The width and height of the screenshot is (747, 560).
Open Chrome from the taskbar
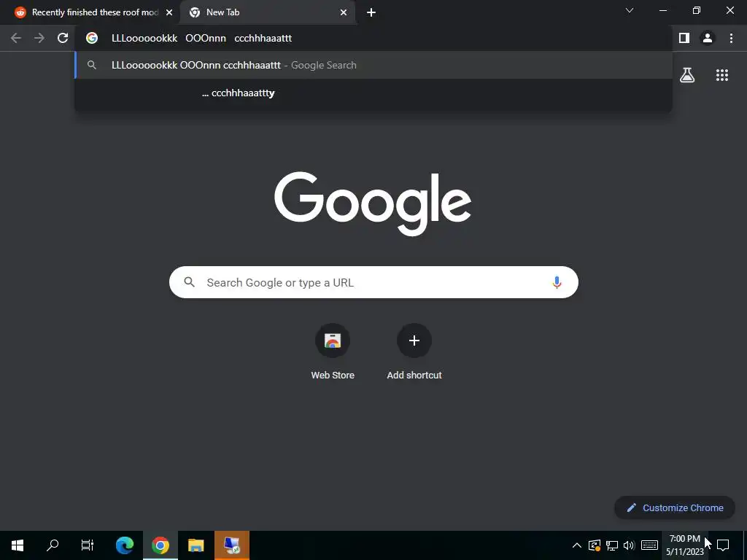(160, 545)
